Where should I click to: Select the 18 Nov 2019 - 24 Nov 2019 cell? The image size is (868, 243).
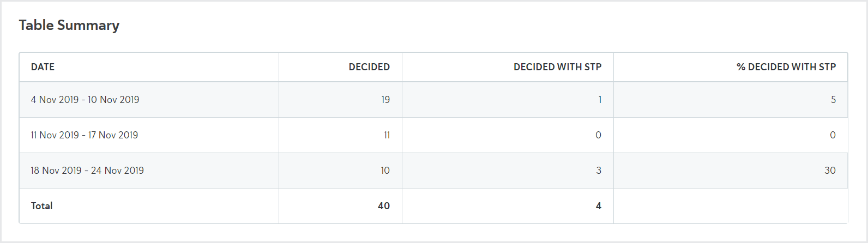pyautogui.click(x=87, y=171)
